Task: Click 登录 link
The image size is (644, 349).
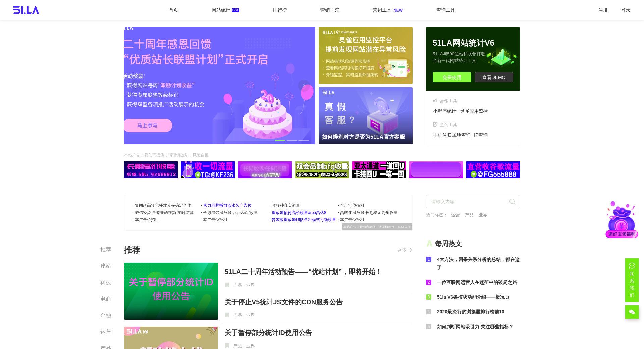Action: pos(626,10)
